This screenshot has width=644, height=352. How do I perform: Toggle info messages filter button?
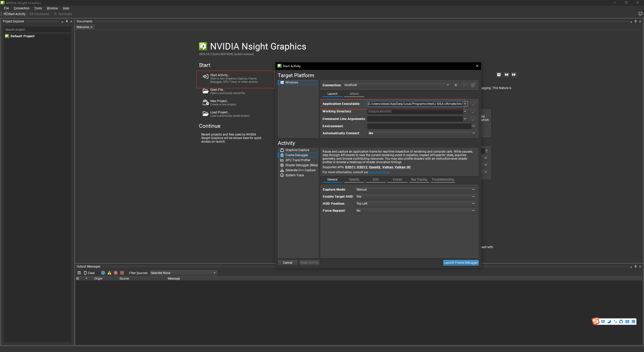[103, 273]
